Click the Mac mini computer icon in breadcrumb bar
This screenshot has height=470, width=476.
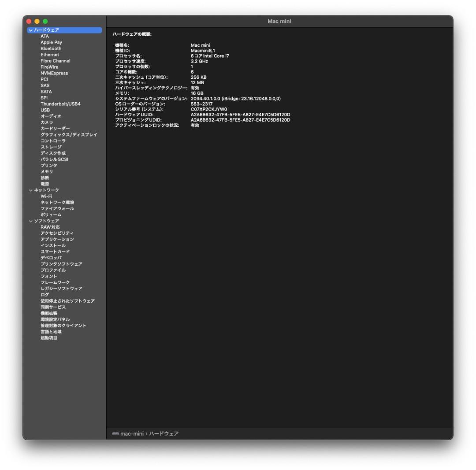point(116,433)
